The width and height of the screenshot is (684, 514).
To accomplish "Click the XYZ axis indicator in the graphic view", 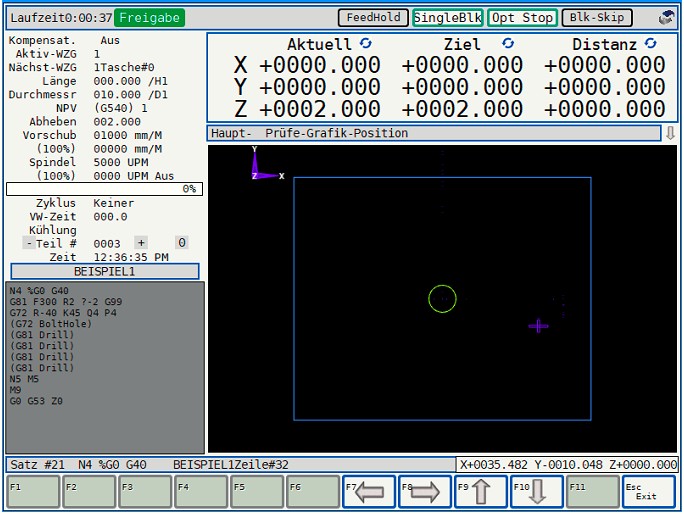I will point(265,163).
